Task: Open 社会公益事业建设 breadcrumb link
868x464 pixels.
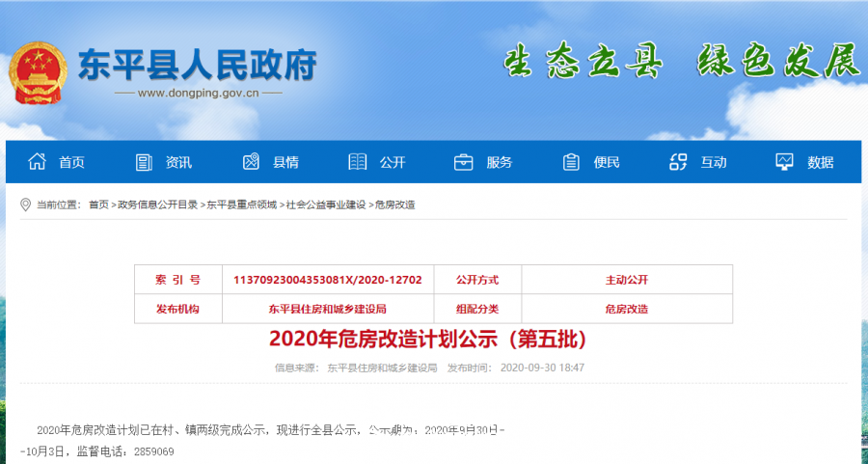Action: pos(326,205)
